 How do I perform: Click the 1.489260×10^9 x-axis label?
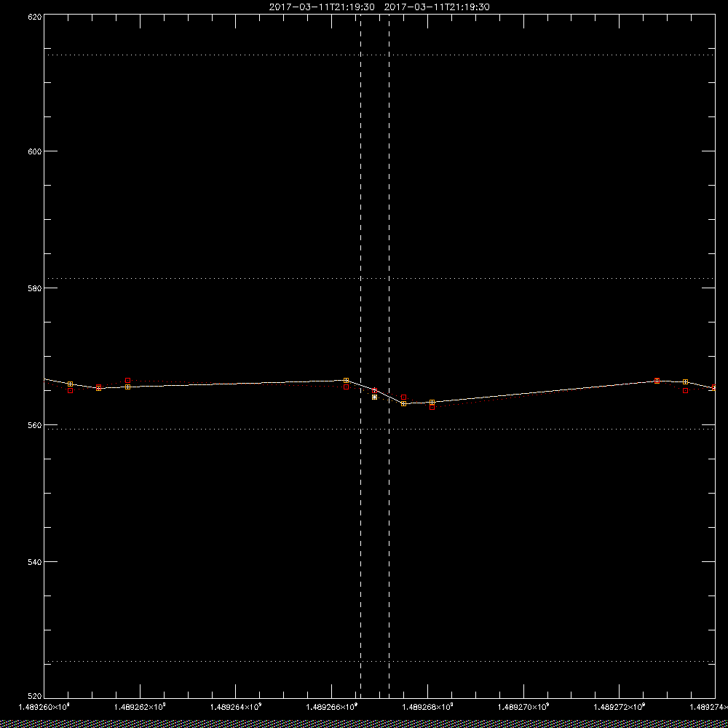[x=44, y=707]
